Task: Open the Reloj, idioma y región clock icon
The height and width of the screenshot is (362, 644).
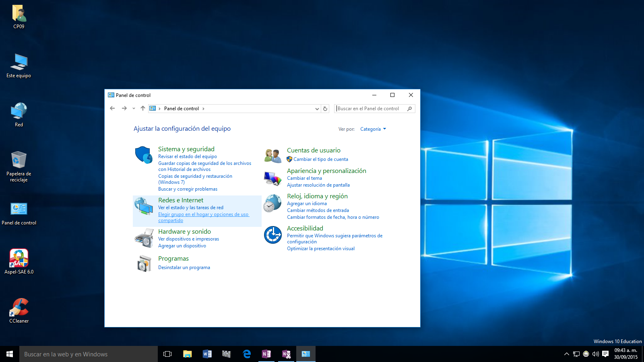Action: point(272,203)
